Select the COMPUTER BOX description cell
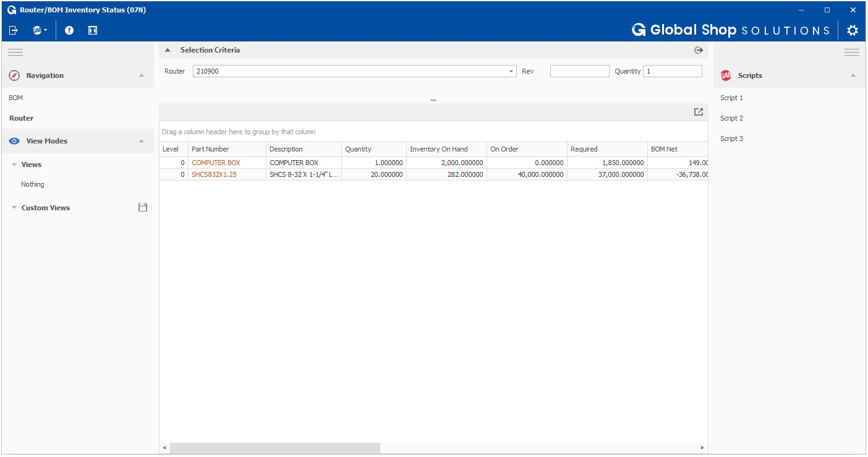Screen dimensions: 868x457 pyautogui.click(x=304, y=163)
